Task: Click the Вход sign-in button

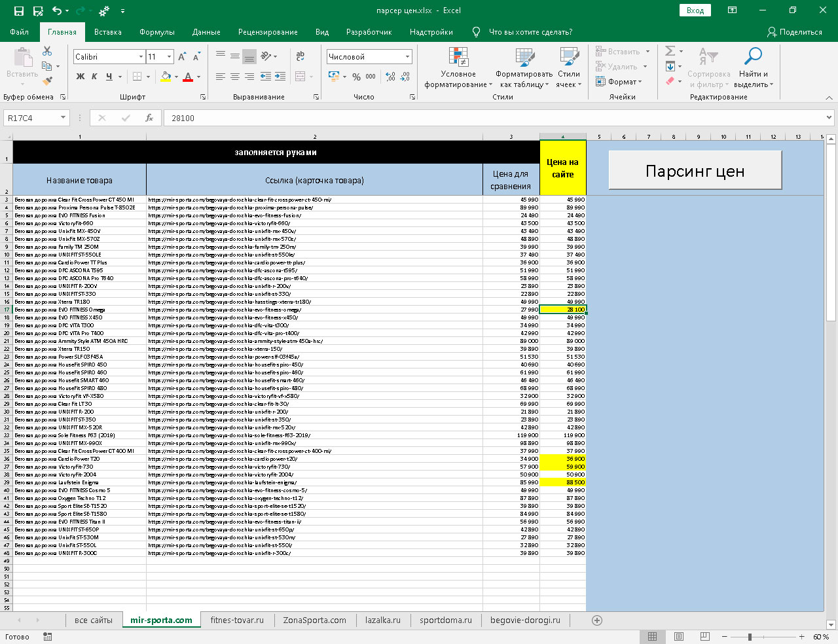Action: click(695, 10)
